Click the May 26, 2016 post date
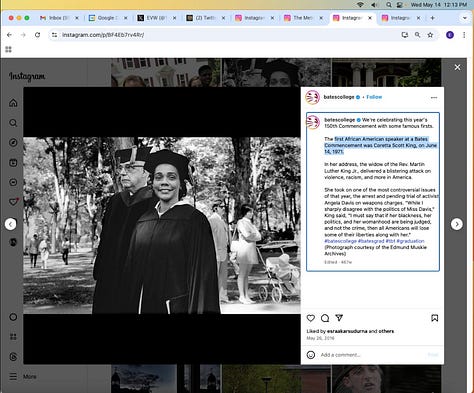This screenshot has width=474, height=393. click(320, 338)
